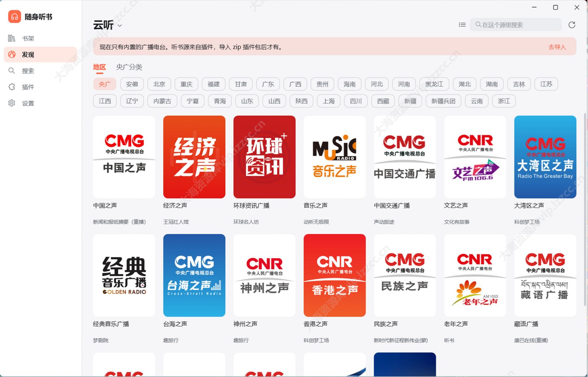Open the 插件 plugins sidebar icon
Viewport: 588px width, 377px height.
(x=12, y=87)
